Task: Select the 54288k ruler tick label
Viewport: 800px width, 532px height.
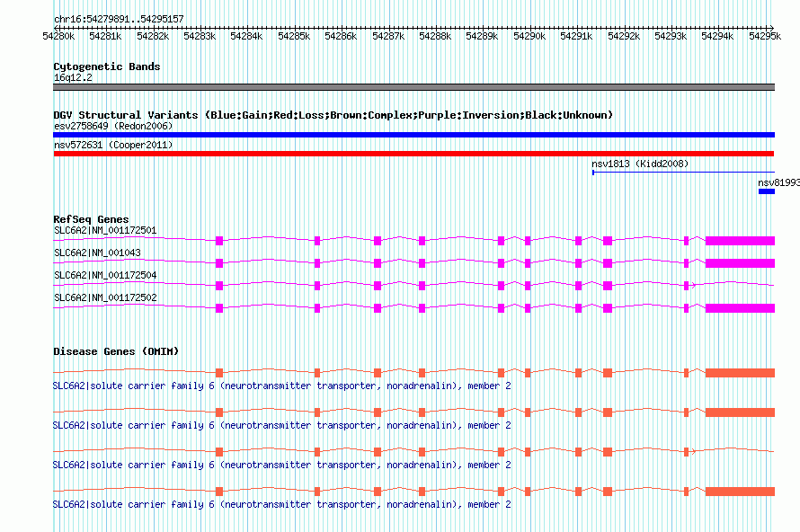Action: click(435, 36)
